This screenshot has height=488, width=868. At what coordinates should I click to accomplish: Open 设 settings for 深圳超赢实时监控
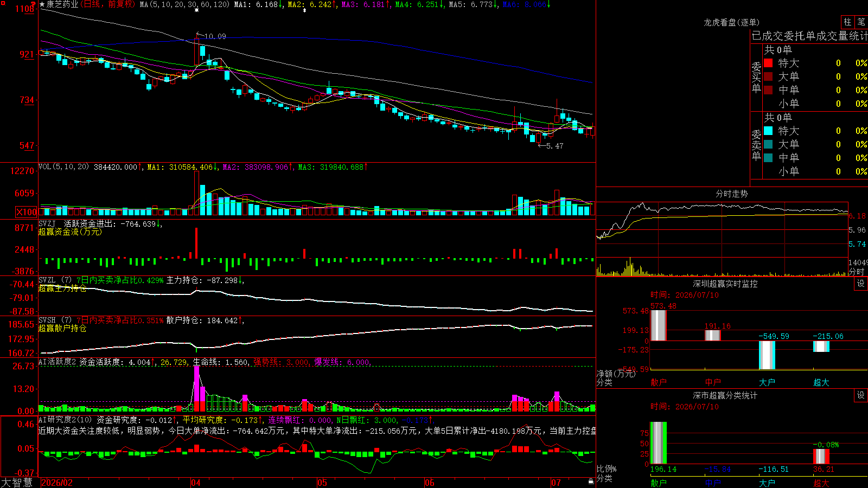[861, 284]
